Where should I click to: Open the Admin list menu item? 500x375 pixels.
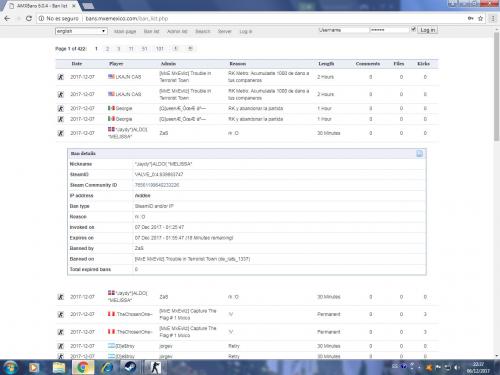177,31
